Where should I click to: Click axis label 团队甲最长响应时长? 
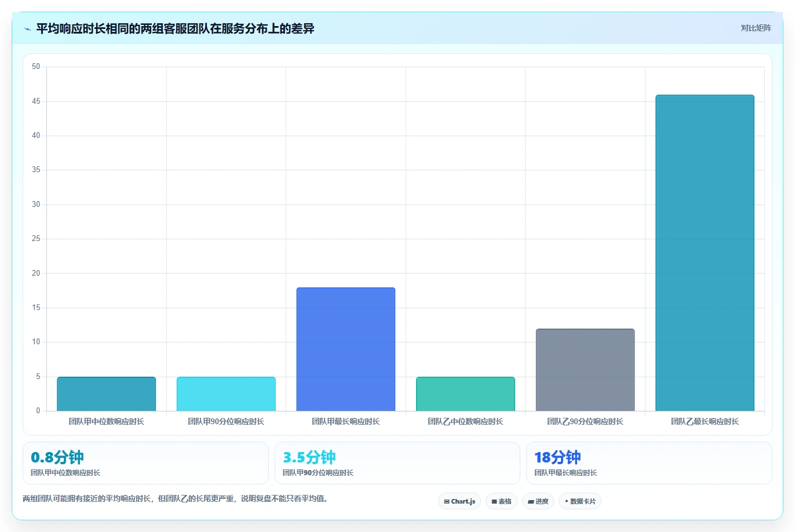click(x=346, y=421)
